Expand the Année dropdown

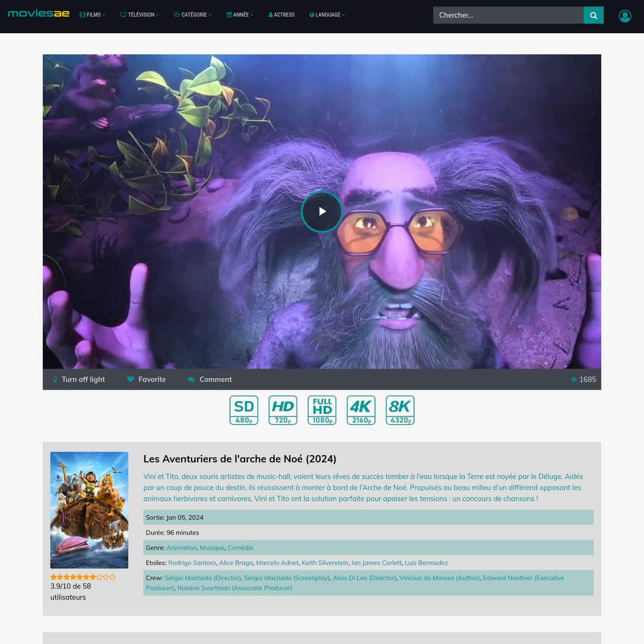coord(240,15)
